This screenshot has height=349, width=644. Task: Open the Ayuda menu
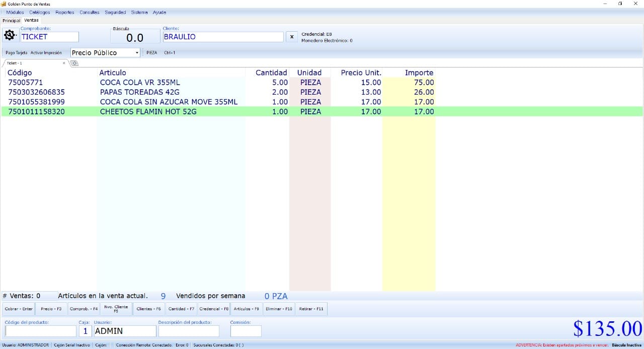159,12
